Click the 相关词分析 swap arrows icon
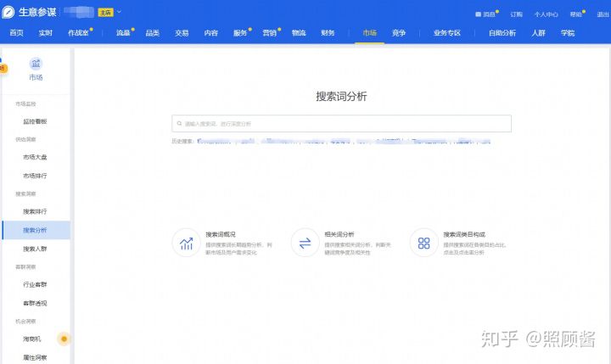Screen dimensions: 611x364 click(305, 243)
